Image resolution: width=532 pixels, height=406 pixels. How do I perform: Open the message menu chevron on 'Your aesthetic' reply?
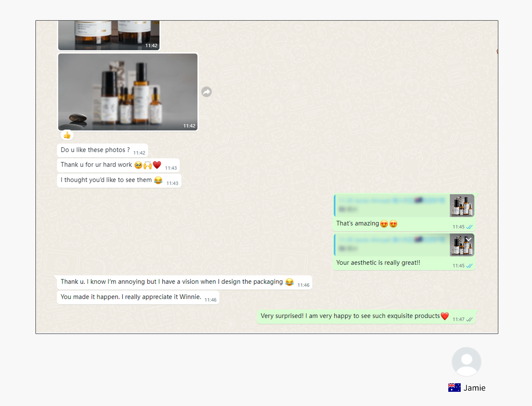[x=469, y=240]
